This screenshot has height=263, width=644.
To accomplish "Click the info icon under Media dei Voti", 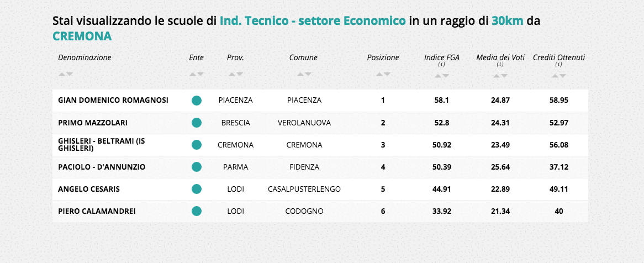I will (x=500, y=64).
